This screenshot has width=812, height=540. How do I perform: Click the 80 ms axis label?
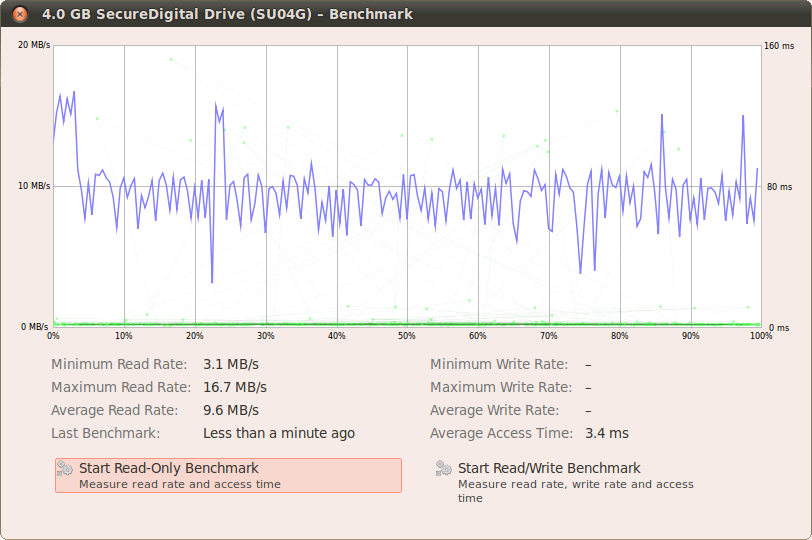coord(779,187)
